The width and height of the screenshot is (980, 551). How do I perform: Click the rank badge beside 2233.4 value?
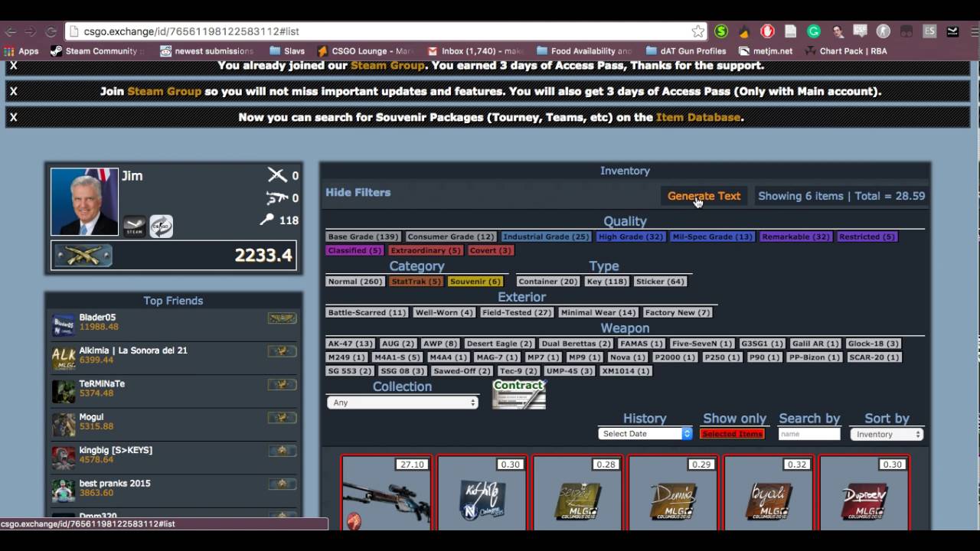[83, 255]
